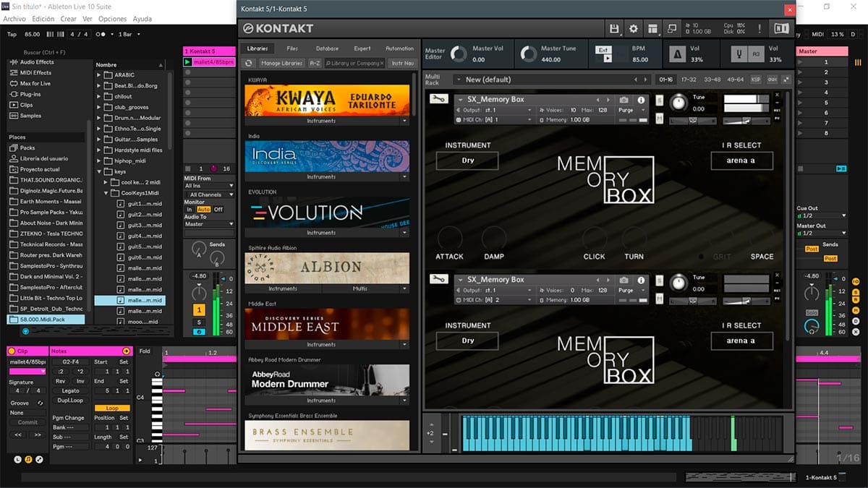Toggle Solo on second SX_Memory Box
This screenshot has height=488, width=868.
[660, 280]
